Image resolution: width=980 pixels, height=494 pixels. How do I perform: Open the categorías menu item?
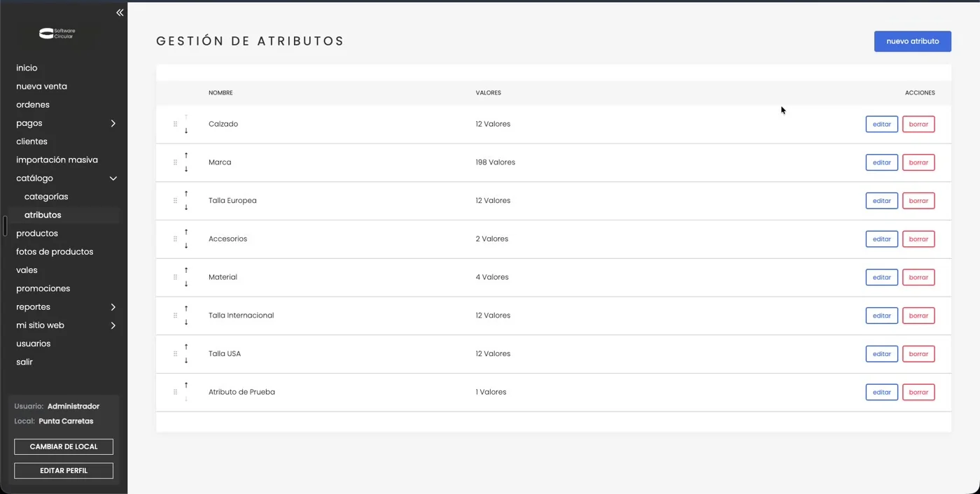point(46,197)
